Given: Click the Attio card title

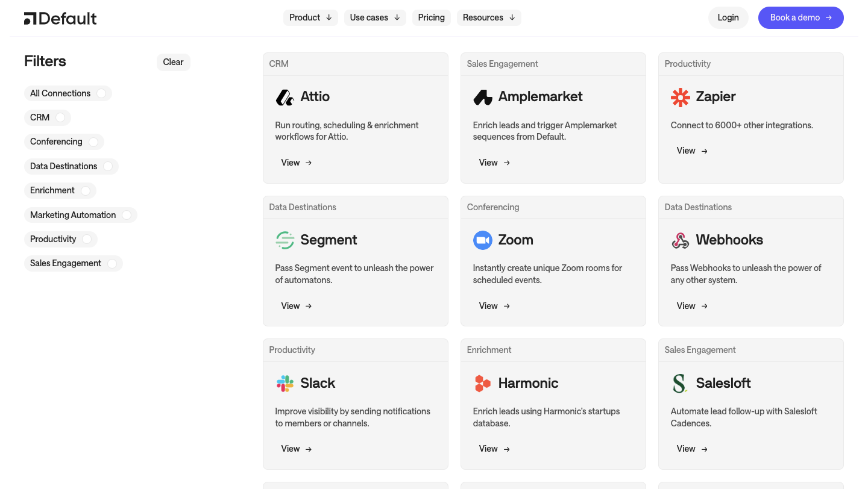Looking at the screenshot, I should point(315,97).
